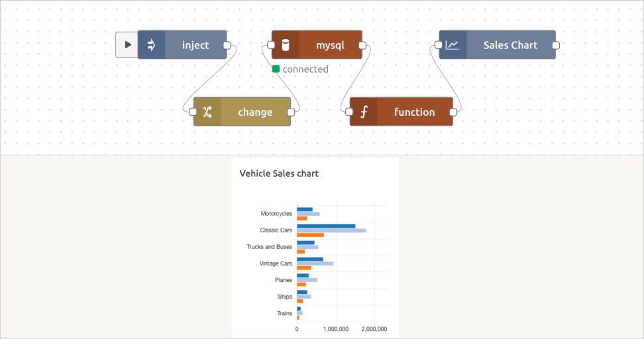Click the change node shuffle icon
Screen dimensions: 644x339
point(207,112)
